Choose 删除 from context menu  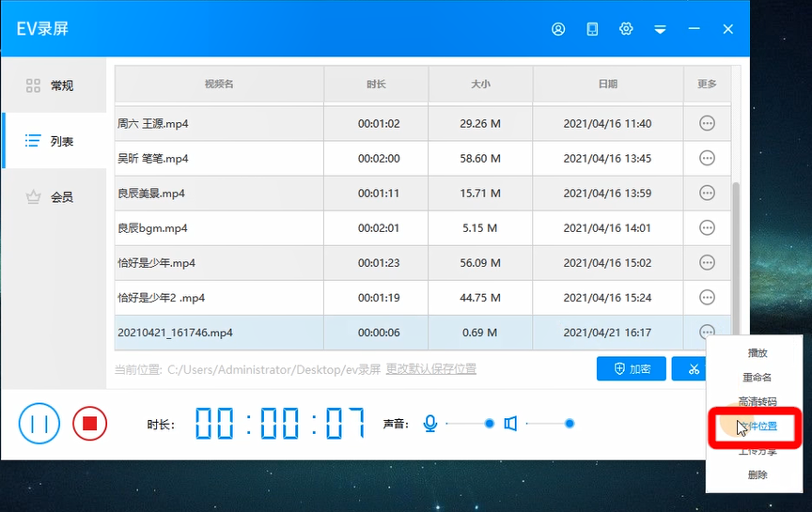pyautogui.click(x=757, y=474)
